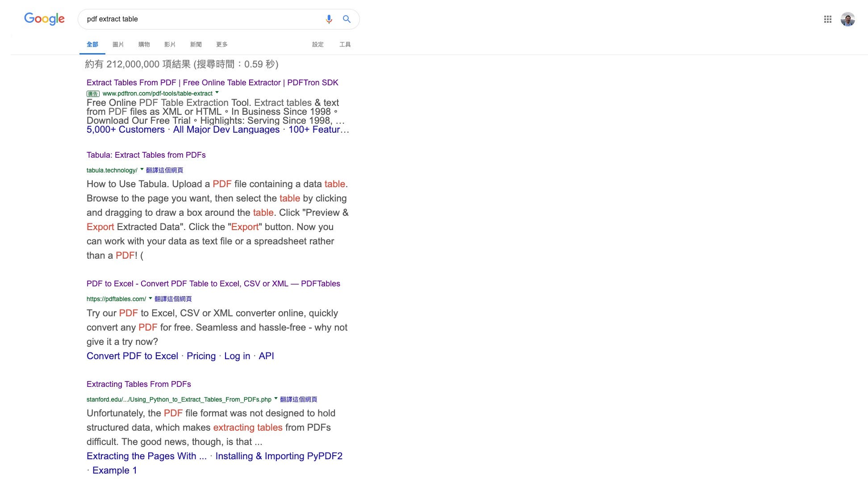868x495 pixels.
Task: Click the voice search microphone icon
Action: (329, 19)
